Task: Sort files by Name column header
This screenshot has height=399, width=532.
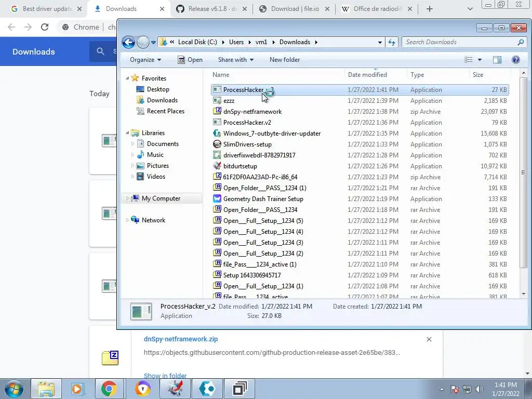Action: click(x=221, y=75)
